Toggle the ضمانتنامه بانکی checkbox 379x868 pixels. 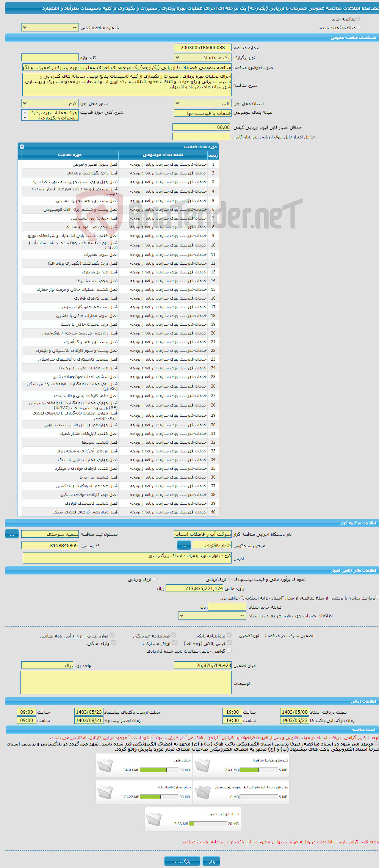pyautogui.click(x=229, y=635)
